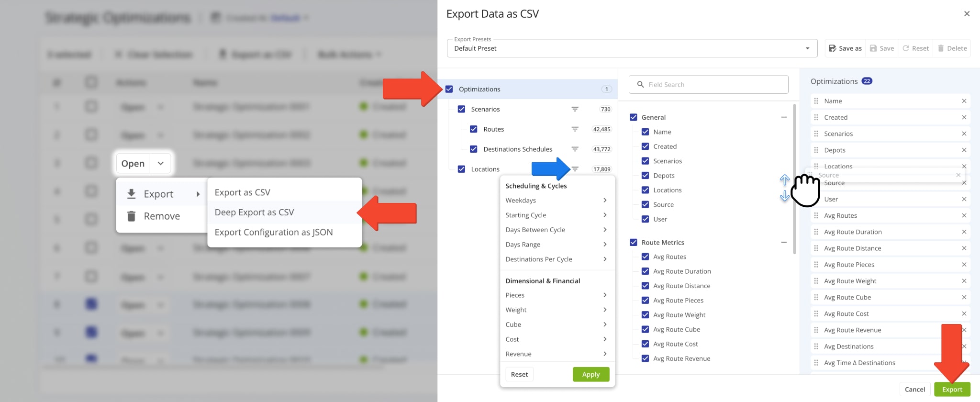Uncheck the Routes tree checkbox
Screen dimensions: 980x402
point(473,129)
